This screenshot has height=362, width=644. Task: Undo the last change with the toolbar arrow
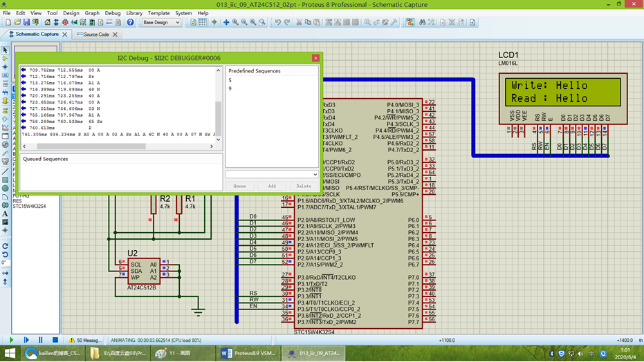pyautogui.click(x=278, y=23)
